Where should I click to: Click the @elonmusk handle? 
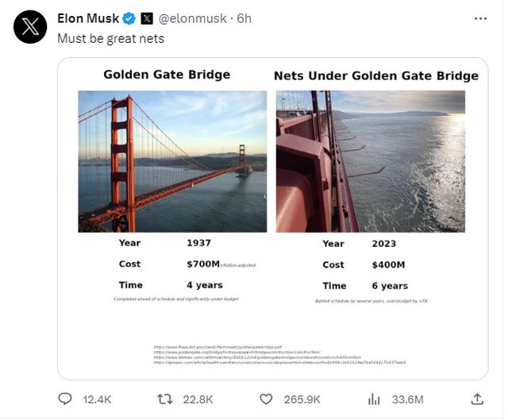[193, 17]
